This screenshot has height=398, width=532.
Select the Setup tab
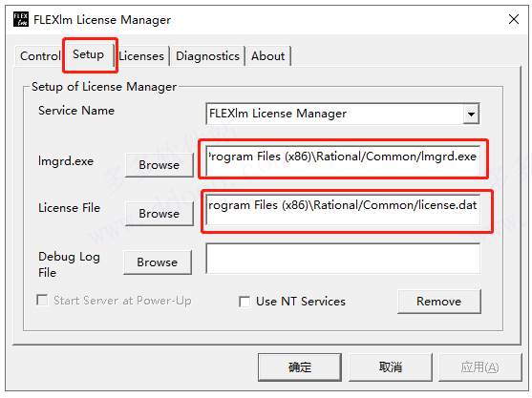coord(89,54)
